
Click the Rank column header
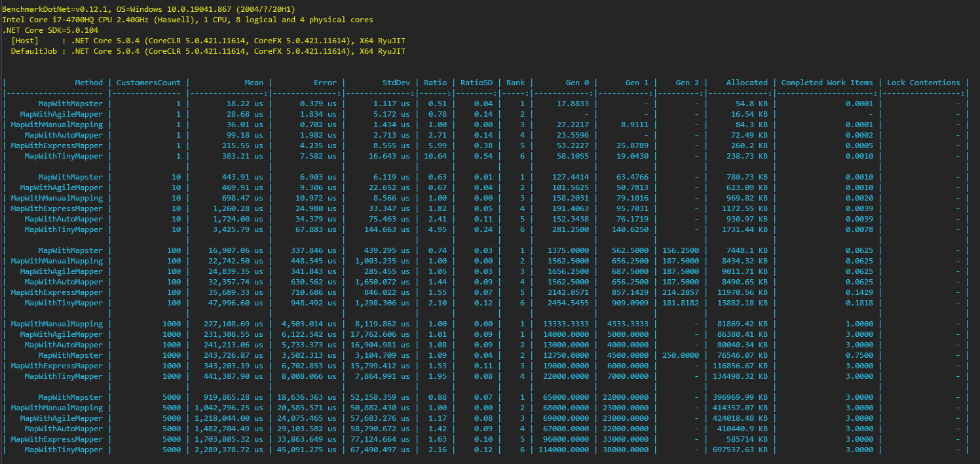click(x=516, y=83)
